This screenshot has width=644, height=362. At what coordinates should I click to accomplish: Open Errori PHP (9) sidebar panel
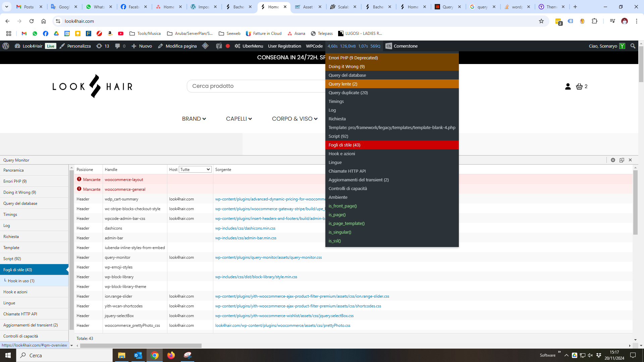point(34,181)
